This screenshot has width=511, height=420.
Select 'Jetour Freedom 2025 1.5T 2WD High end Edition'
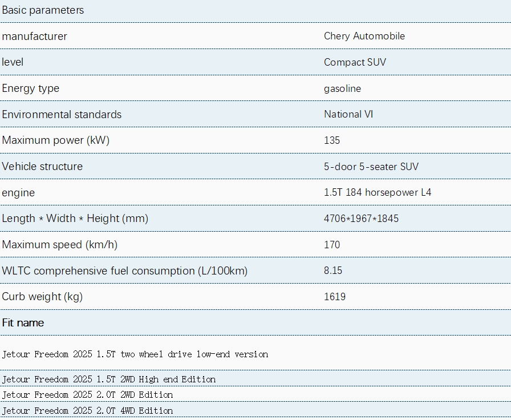click(109, 379)
